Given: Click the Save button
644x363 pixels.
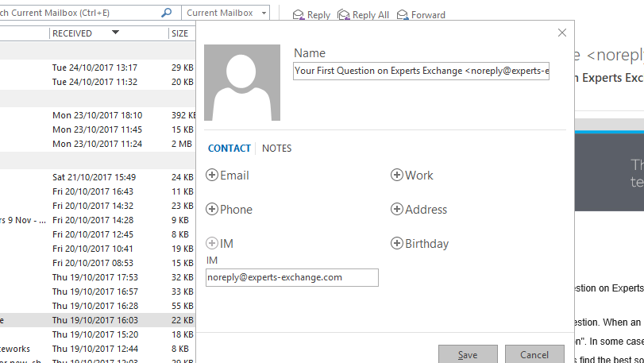Looking at the screenshot, I should [x=468, y=355].
